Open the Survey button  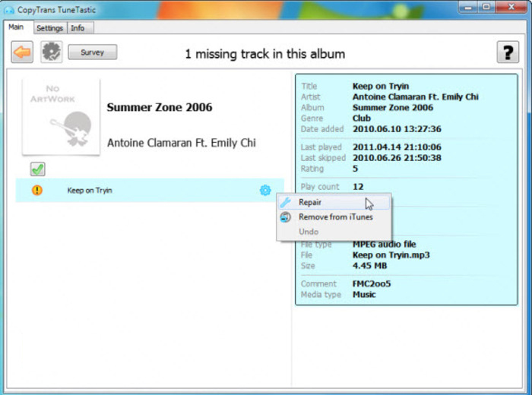tap(92, 52)
